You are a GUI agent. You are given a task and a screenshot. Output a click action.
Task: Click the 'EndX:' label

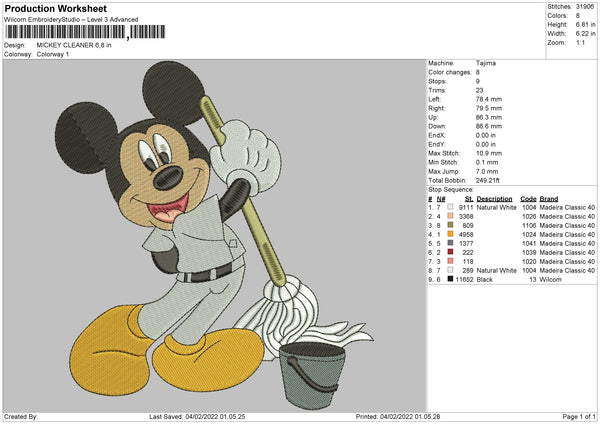437,135
